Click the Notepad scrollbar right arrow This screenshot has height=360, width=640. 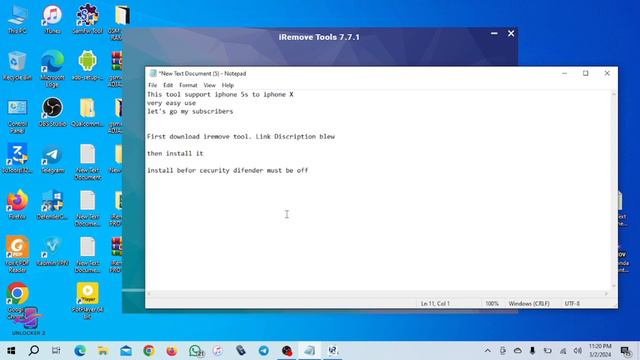tap(607, 293)
